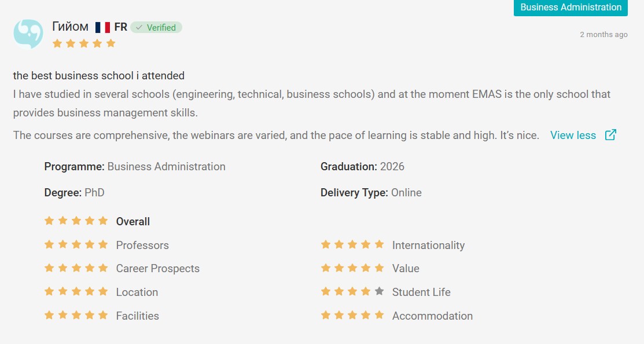Open the Business Administration tag
Viewport: 644px width, 344px height.
pos(571,8)
